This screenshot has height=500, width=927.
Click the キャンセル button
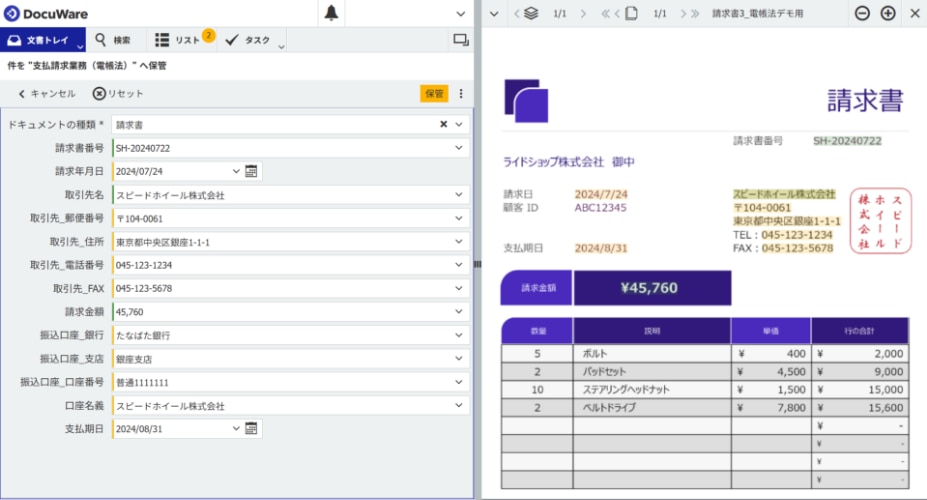(x=46, y=94)
